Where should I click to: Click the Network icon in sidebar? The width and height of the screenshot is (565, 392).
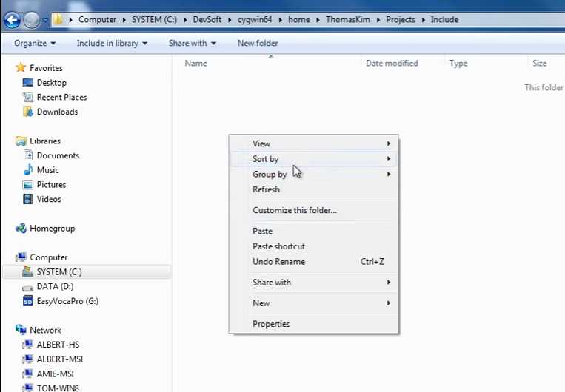pos(21,329)
